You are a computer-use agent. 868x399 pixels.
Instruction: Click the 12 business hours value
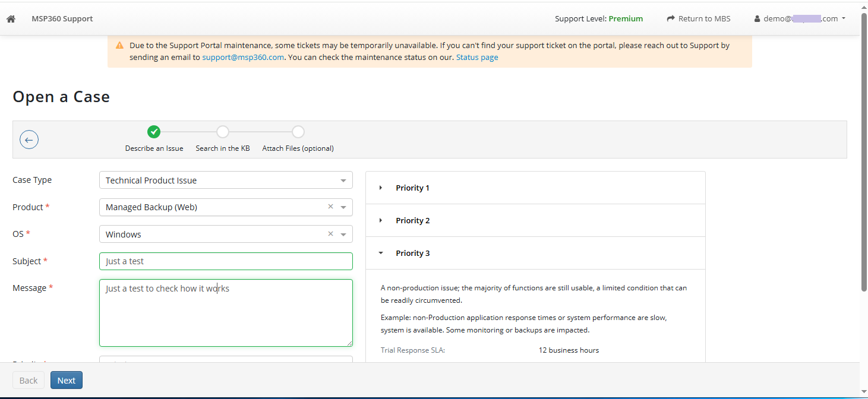coord(569,350)
